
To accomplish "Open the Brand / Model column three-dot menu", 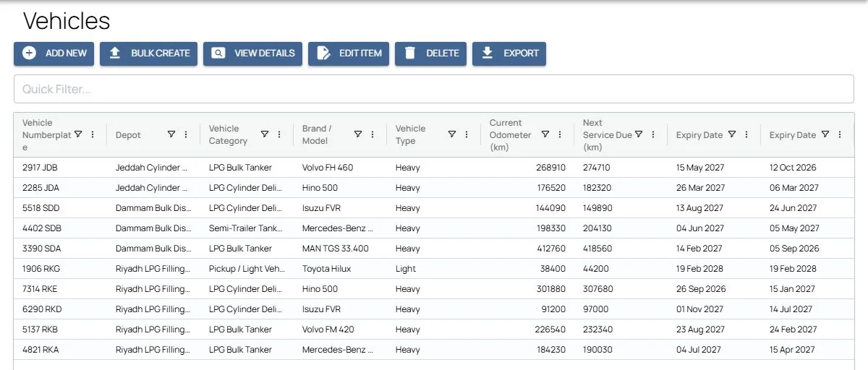I will pos(373,134).
